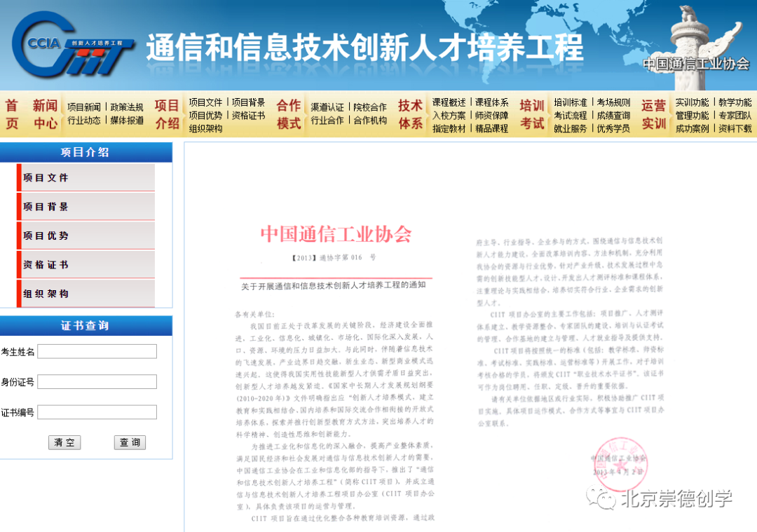
Task: Click the CCIA CIIT logo
Action: coord(72,44)
